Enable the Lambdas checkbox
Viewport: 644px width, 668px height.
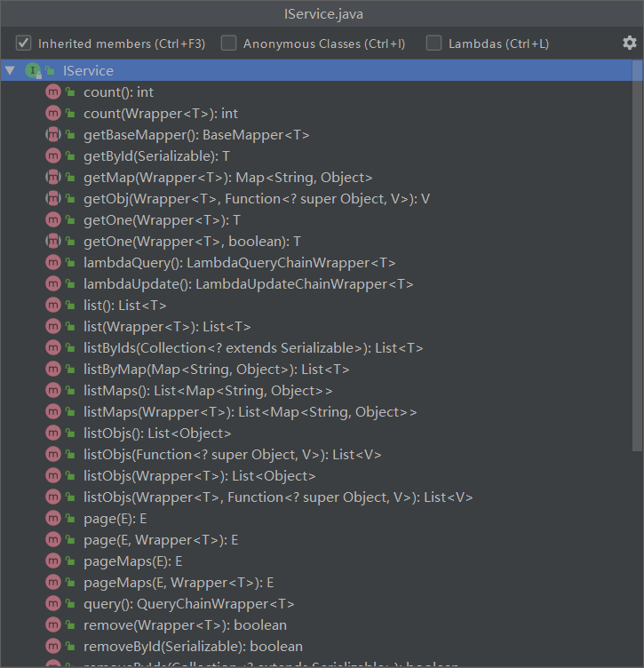pyautogui.click(x=433, y=43)
